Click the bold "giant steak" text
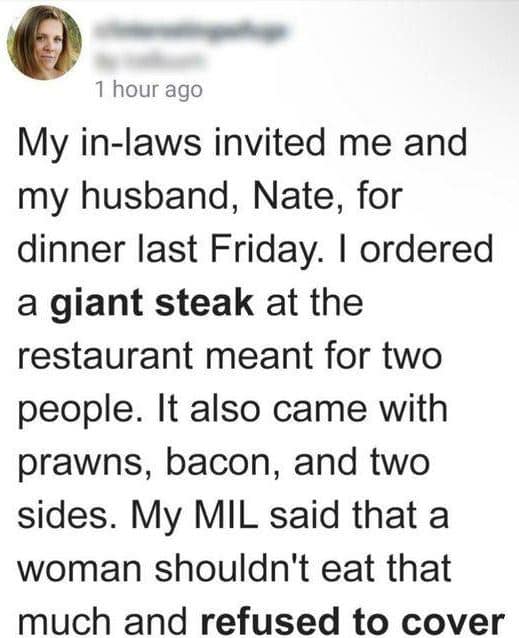This screenshot has height=638, width=519. (x=152, y=303)
